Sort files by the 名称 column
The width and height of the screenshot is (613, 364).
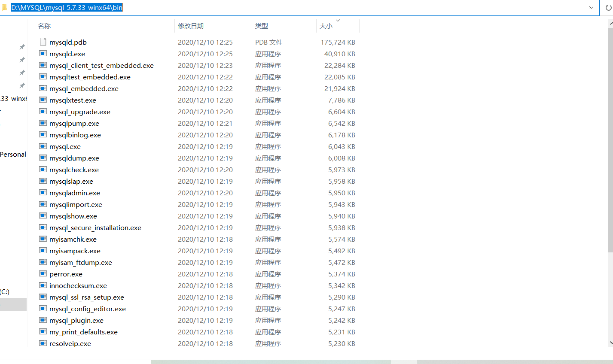click(x=44, y=26)
